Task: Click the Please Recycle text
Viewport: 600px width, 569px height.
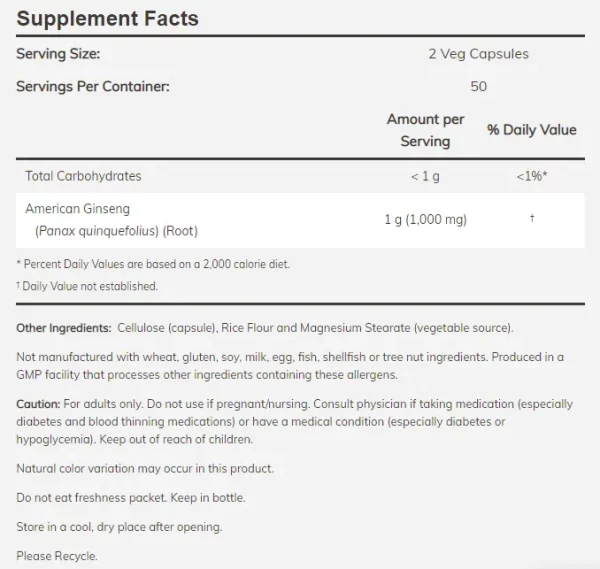Action: [x=57, y=556]
